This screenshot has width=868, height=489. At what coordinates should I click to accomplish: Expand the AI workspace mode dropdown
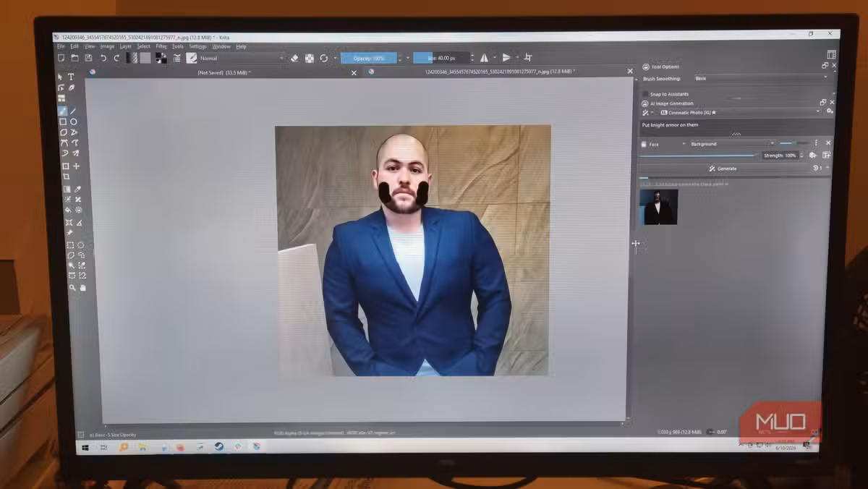647,112
